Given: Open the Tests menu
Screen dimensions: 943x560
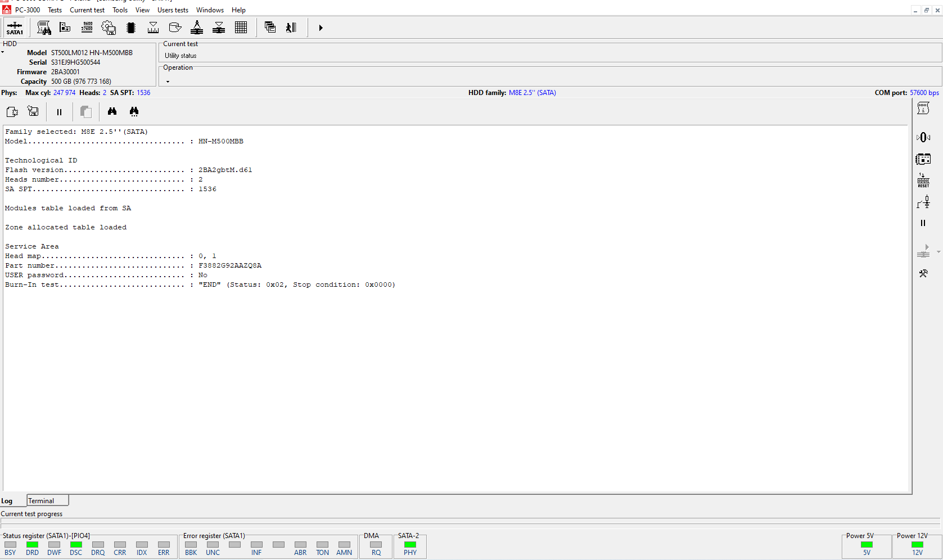Looking at the screenshot, I should (55, 10).
